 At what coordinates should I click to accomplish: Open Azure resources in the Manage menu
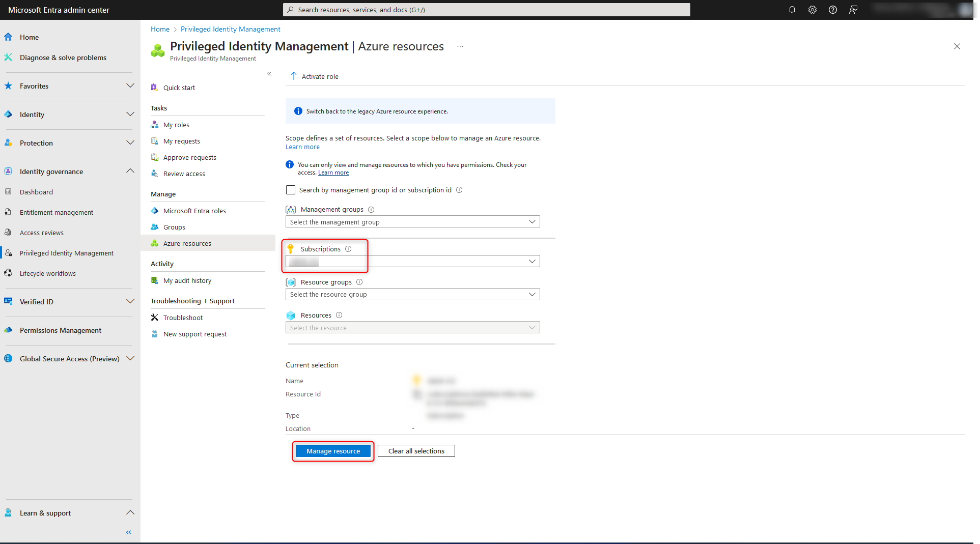tap(187, 243)
